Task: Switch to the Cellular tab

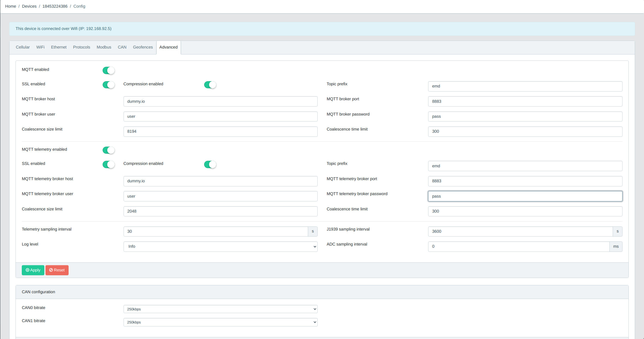Action: click(23, 47)
